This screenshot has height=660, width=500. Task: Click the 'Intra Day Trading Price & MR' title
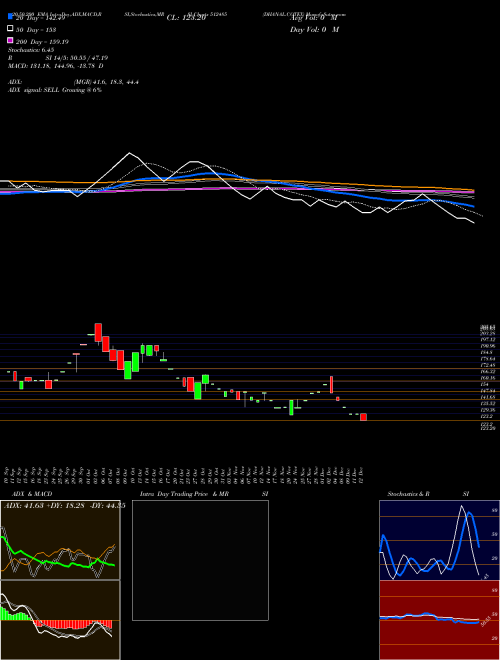pos(184,494)
